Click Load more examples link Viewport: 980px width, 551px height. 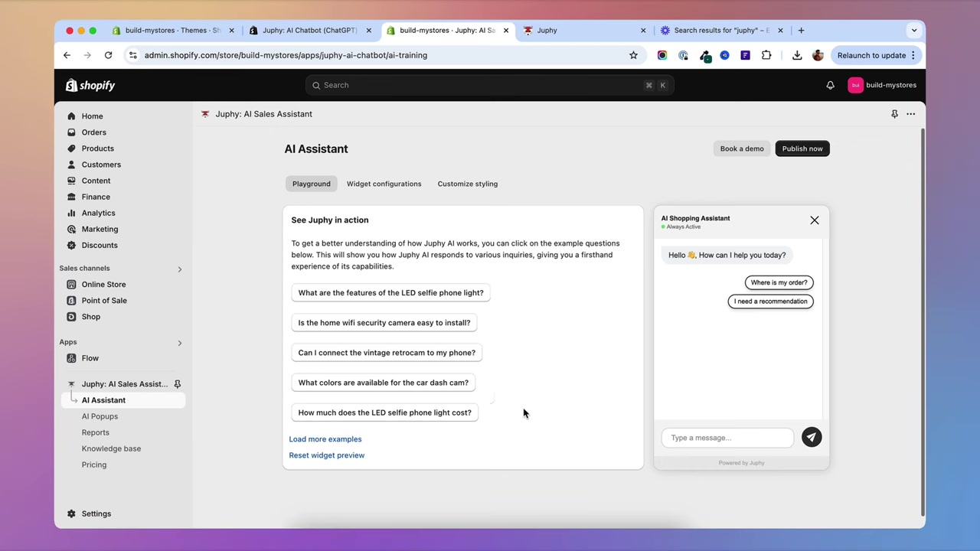click(x=325, y=439)
